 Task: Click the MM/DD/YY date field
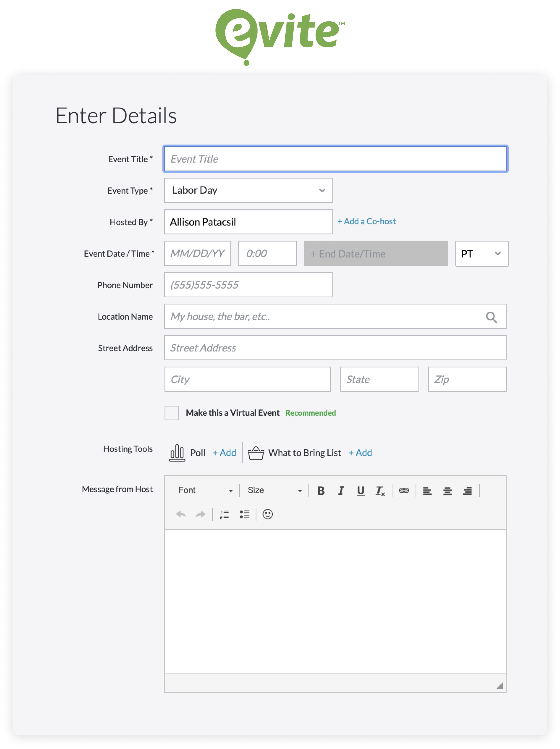point(197,253)
